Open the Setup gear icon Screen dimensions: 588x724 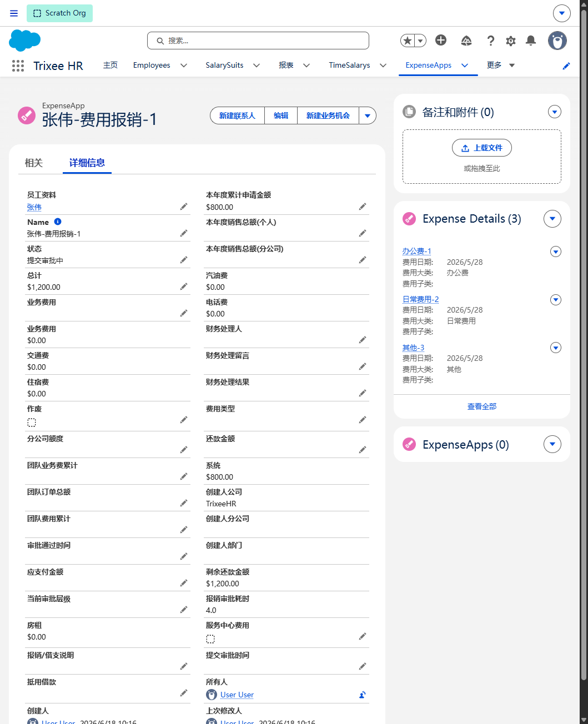[511, 41]
